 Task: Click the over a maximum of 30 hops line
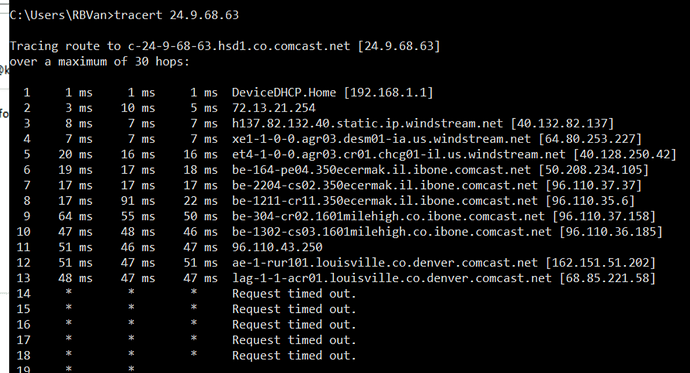click(x=99, y=62)
